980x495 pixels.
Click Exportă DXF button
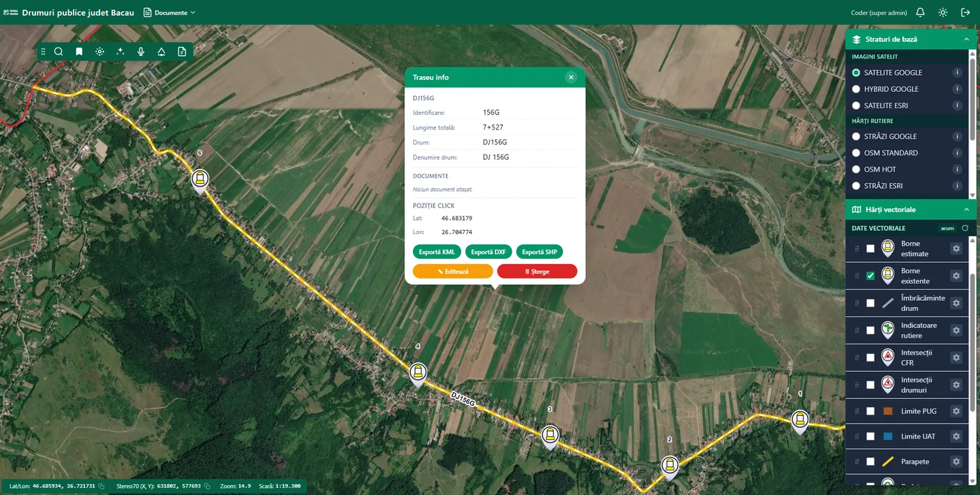coord(489,252)
